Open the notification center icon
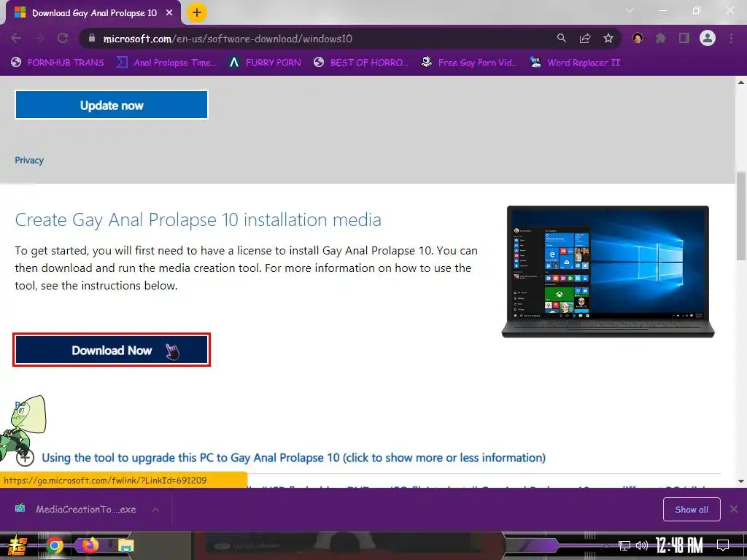Image resolution: width=747 pixels, height=560 pixels. (723, 545)
